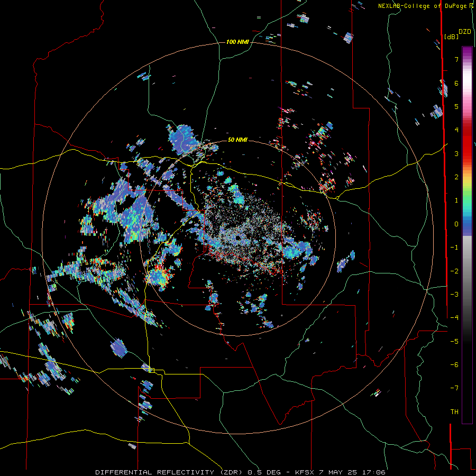The image size is (476, 476).
Task: Click the -4 value on the color scale
Action: (x=454, y=318)
